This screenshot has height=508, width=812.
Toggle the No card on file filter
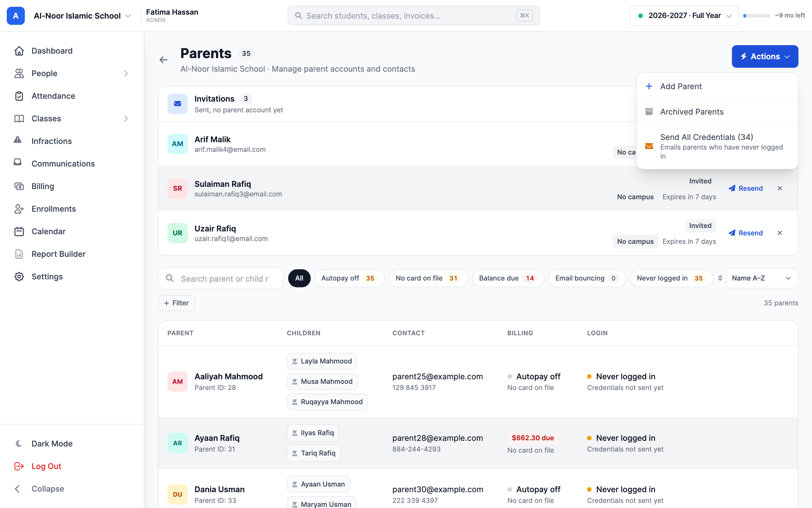(x=428, y=278)
